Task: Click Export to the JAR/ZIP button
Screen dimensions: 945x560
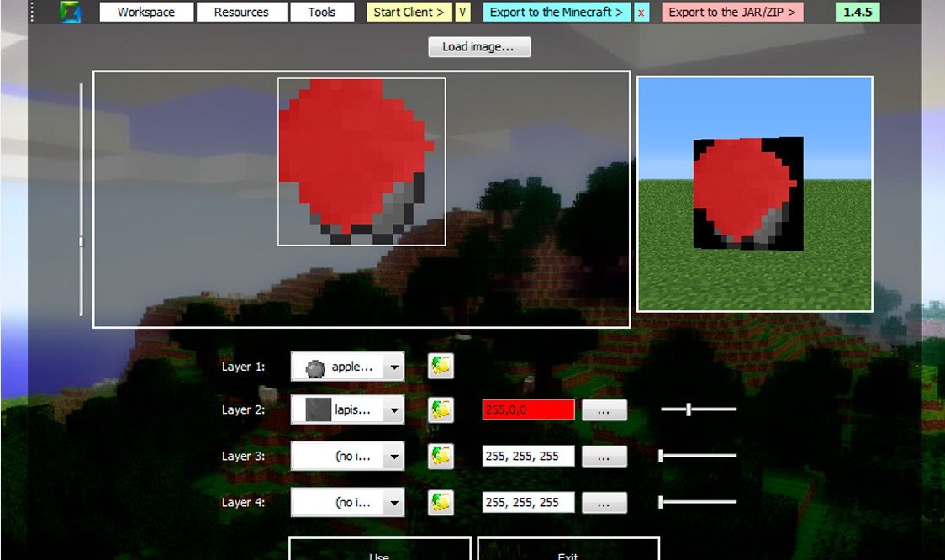Action: tap(731, 12)
